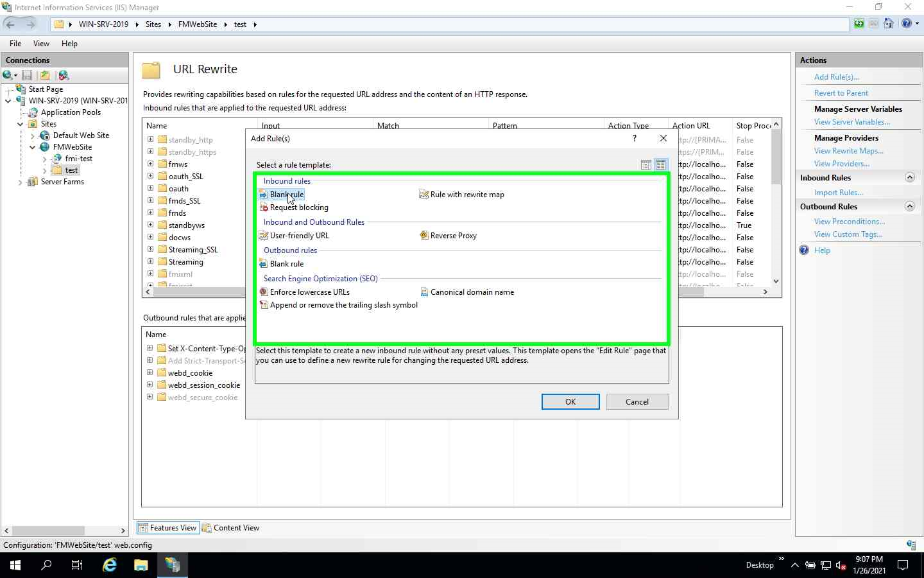Screen dimensions: 924x578
Task: Collapse the FMWebSite node in the tree
Action: coord(31,146)
